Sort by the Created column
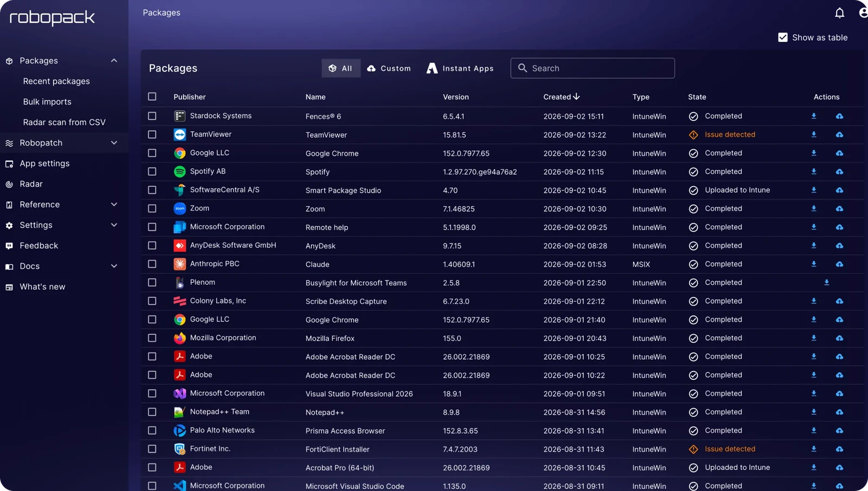The image size is (868, 491). [561, 97]
